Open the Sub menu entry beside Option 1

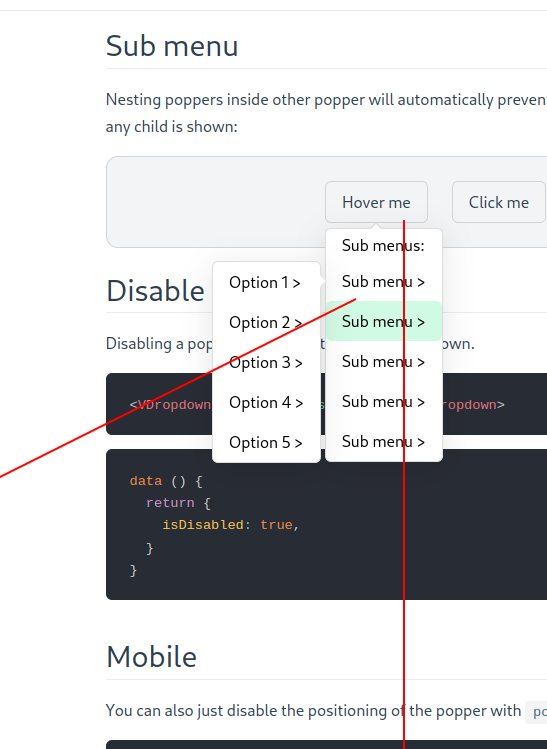tap(384, 281)
